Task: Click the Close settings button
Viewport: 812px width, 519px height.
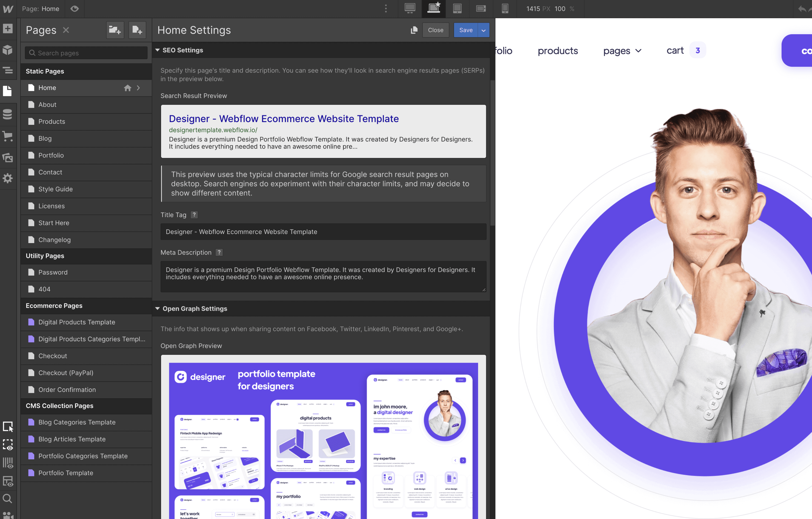Action: pyautogui.click(x=435, y=30)
